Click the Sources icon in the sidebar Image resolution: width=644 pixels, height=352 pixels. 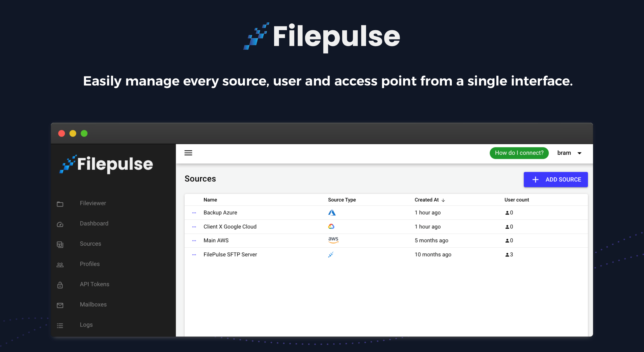click(60, 245)
